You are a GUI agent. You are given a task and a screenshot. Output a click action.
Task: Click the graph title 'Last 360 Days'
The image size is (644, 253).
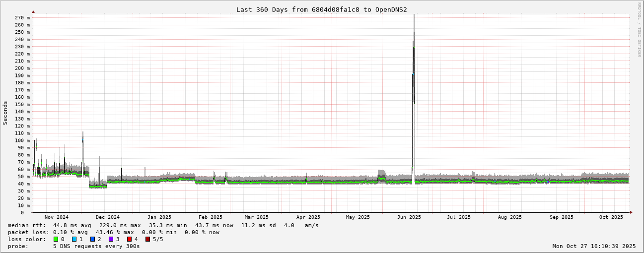(321, 9)
